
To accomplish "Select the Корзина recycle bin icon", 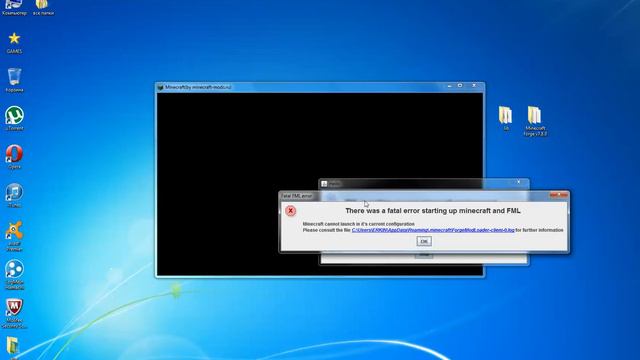I will pyautogui.click(x=14, y=80).
